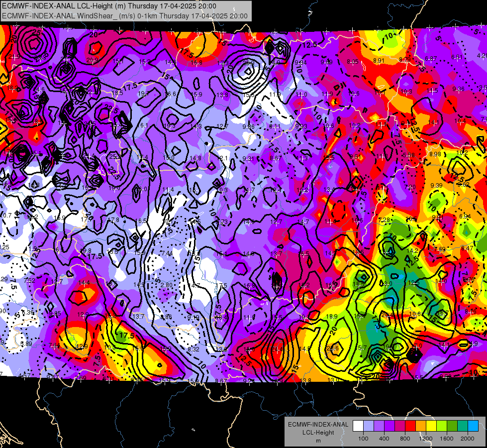Click the grid value 9.19
487x448 pixels.
(x=194, y=318)
